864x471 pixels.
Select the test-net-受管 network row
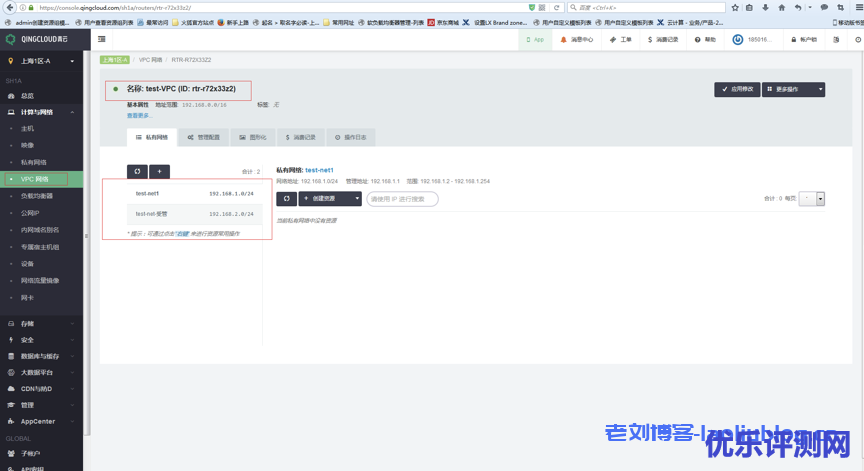coord(195,214)
